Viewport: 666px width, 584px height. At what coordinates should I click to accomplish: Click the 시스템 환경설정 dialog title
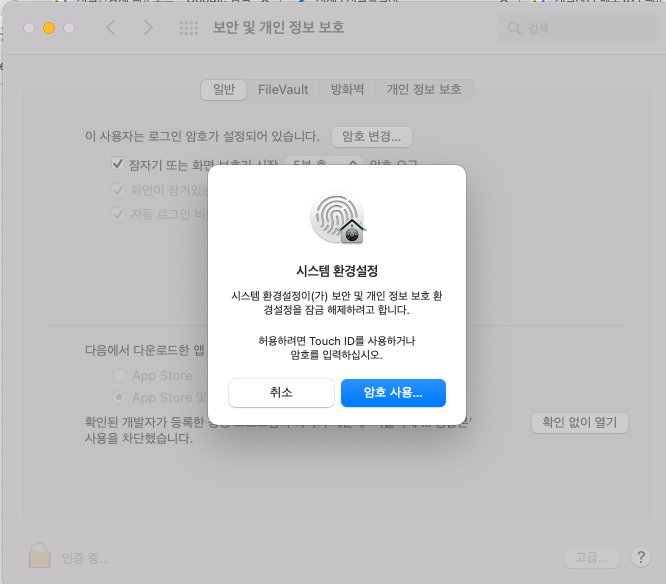pos(337,271)
